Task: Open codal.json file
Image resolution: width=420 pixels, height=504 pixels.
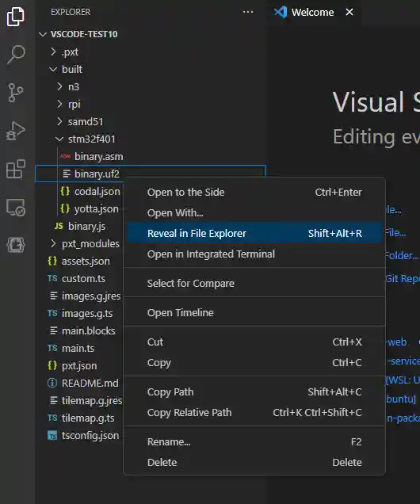Action: 97,192
